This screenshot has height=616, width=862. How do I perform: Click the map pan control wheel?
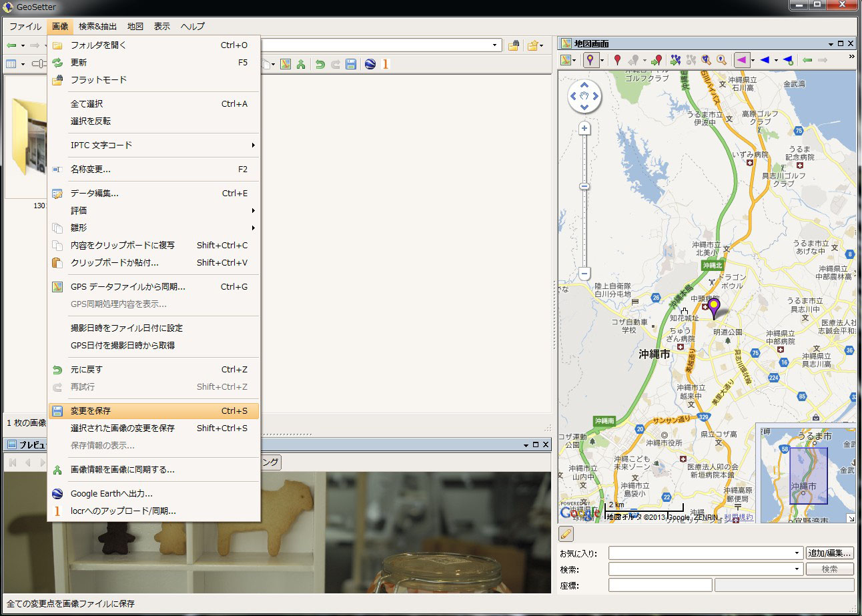(x=584, y=97)
